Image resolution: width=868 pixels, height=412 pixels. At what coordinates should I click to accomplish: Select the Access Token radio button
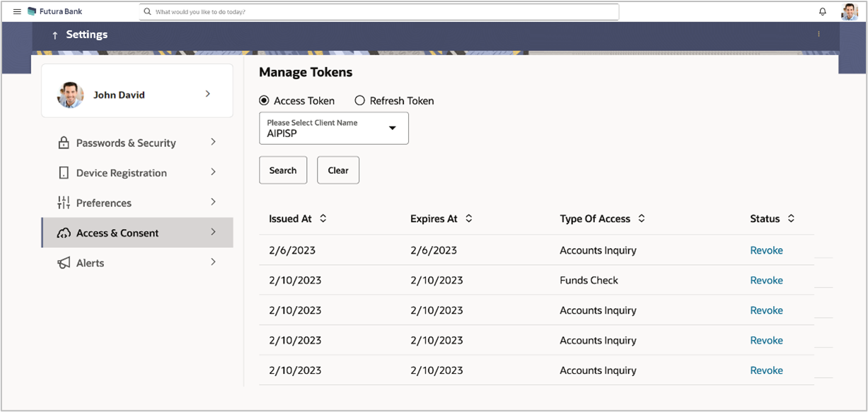coord(265,100)
